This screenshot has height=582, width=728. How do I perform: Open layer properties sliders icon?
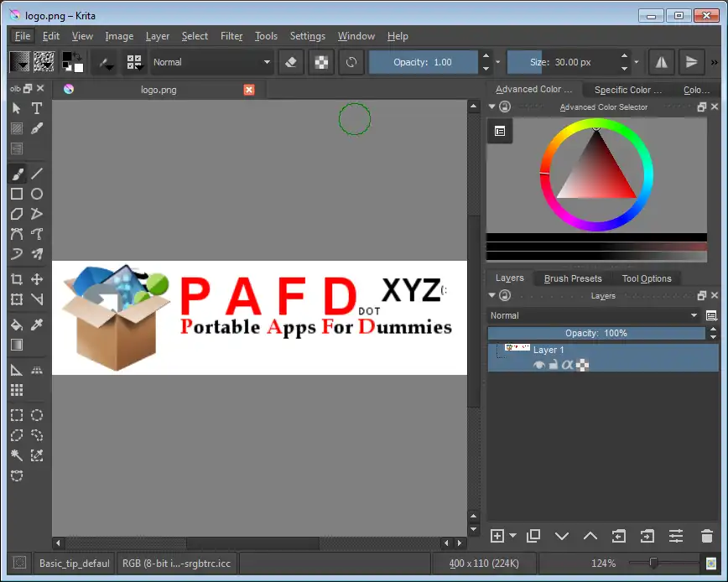pos(676,536)
